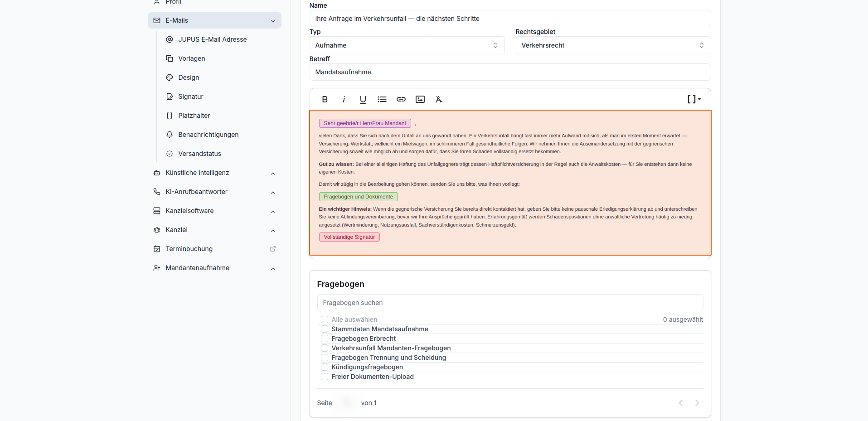868x421 pixels.
Task: Click the check-circle icon next to Versandstatus
Action: coord(170,154)
